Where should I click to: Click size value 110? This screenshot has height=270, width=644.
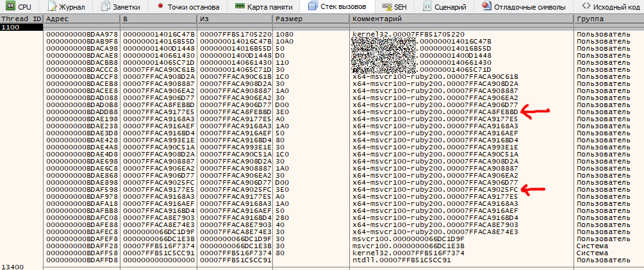(x=282, y=63)
